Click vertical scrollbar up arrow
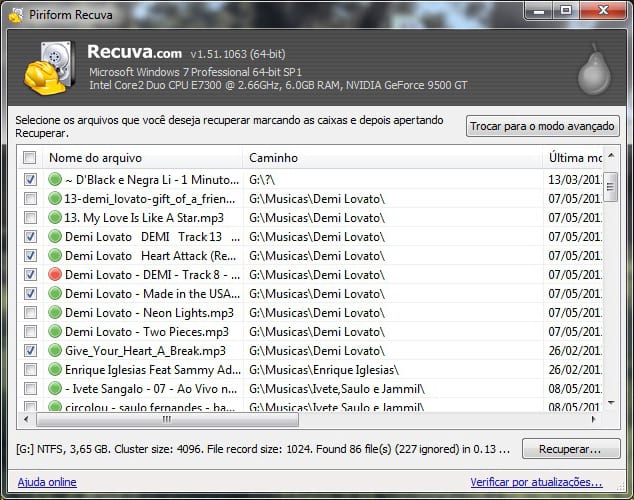The height and width of the screenshot is (500, 634). (x=611, y=156)
